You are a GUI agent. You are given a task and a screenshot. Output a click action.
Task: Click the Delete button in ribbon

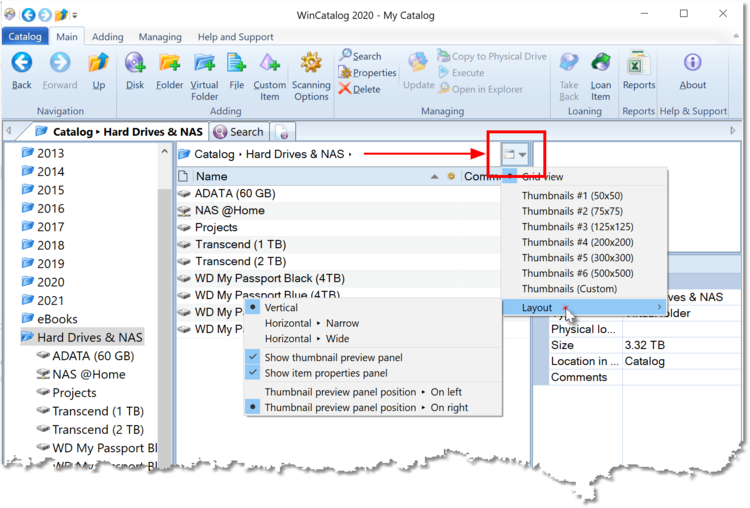[359, 89]
